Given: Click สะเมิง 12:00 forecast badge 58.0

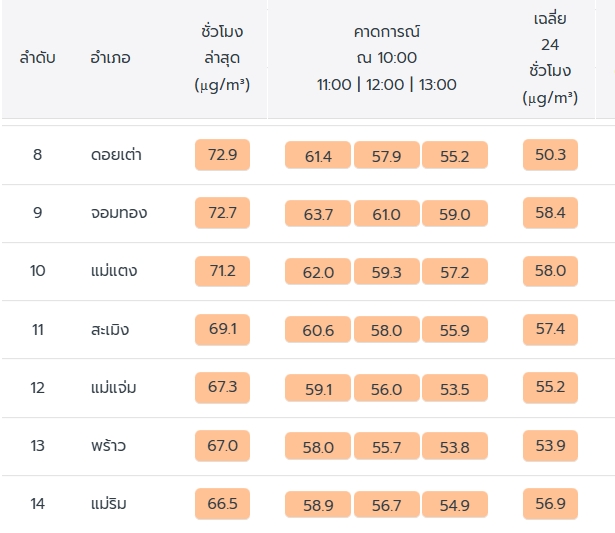Looking at the screenshot, I should click(386, 330).
